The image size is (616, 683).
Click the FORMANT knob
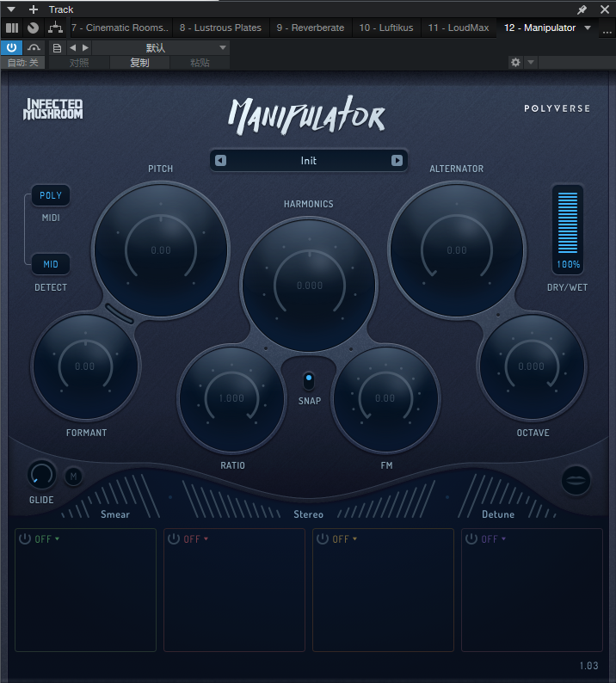[85, 366]
